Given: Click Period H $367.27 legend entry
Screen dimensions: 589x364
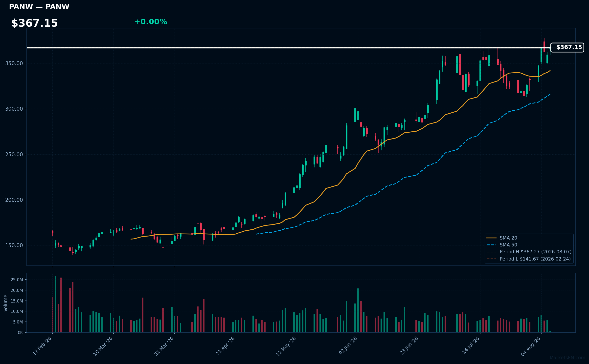Looking at the screenshot, I should coord(529,252).
